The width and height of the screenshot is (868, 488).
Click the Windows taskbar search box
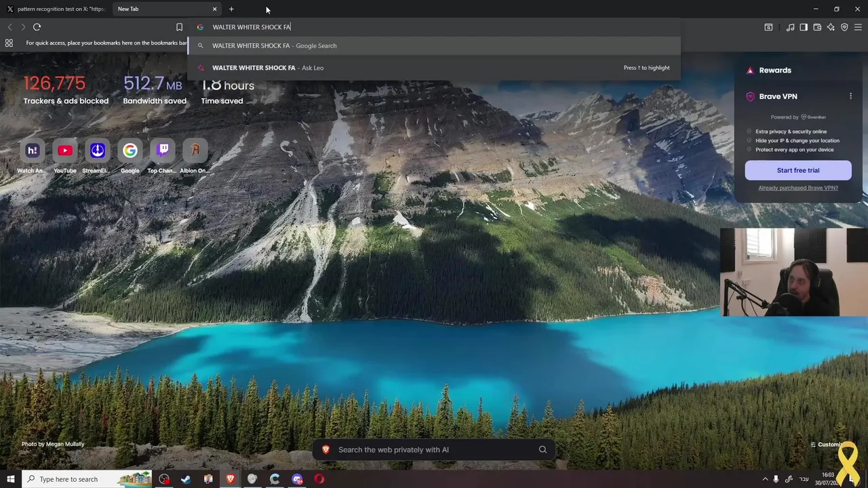[87, 479]
